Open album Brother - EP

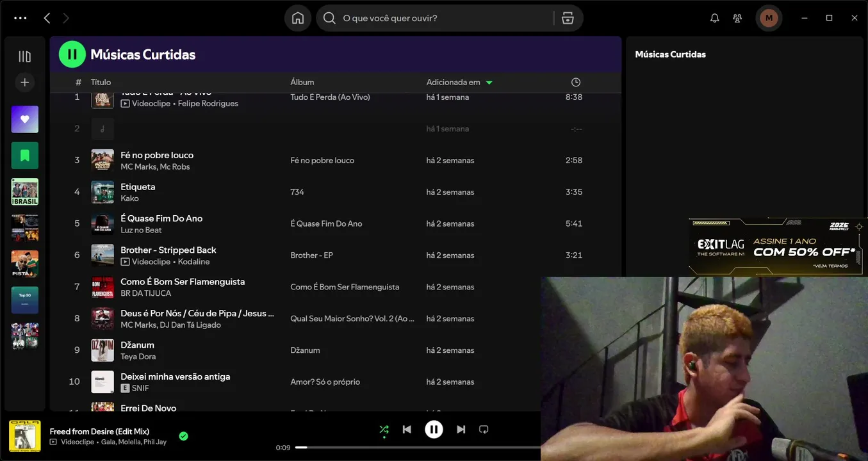[x=311, y=255]
